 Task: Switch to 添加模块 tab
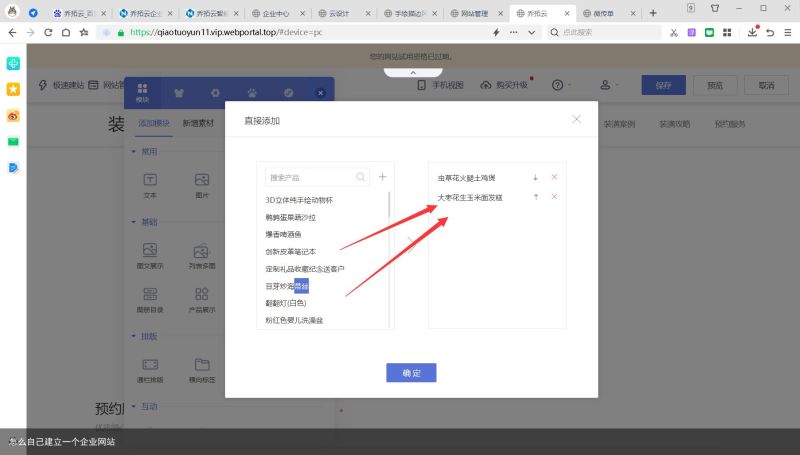[154, 123]
